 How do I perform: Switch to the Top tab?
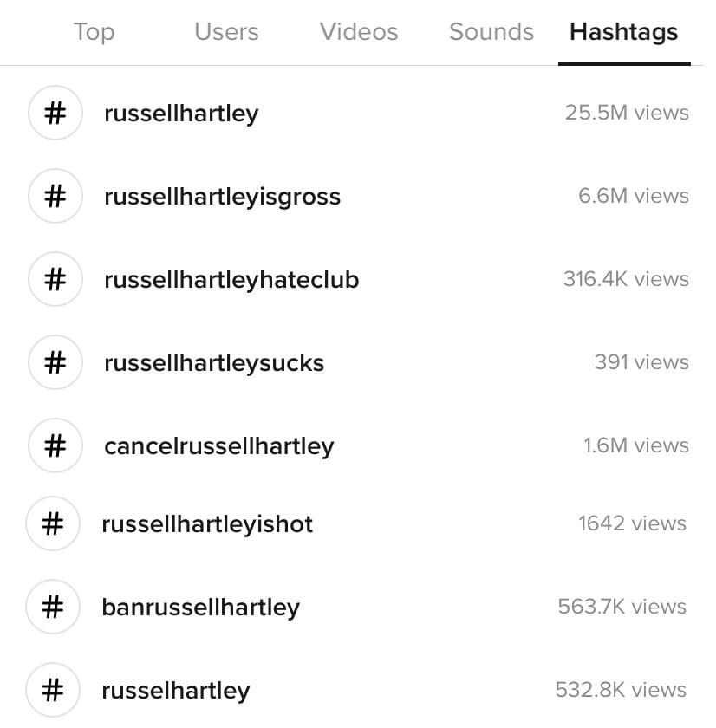(94, 32)
